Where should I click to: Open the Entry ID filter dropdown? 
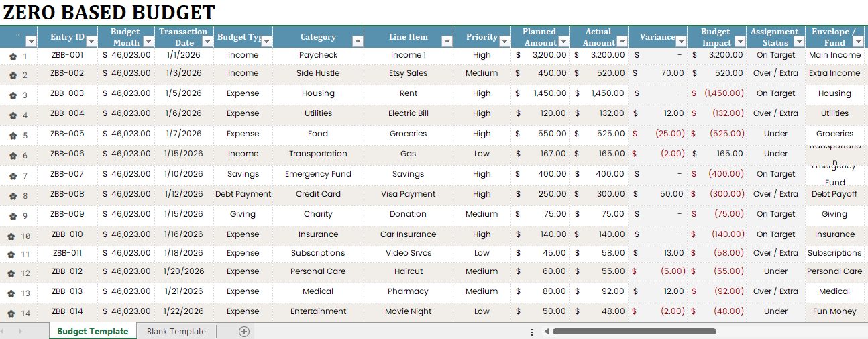tap(91, 42)
